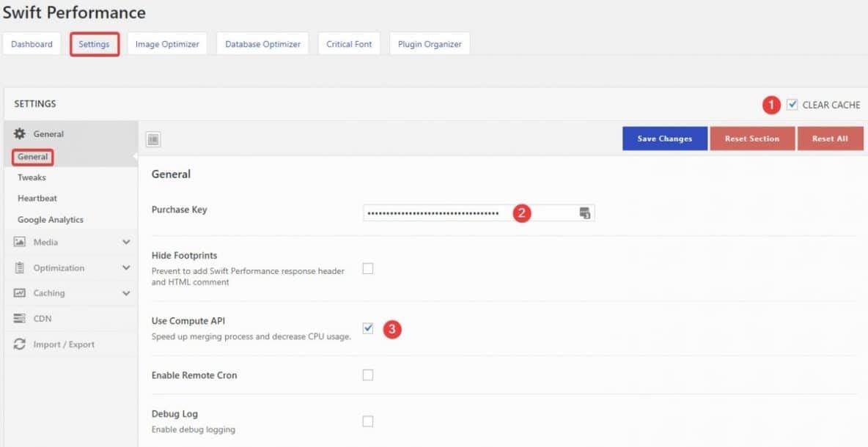Image resolution: width=868 pixels, height=447 pixels.
Task: Enable Hide Footprints
Action: [367, 268]
